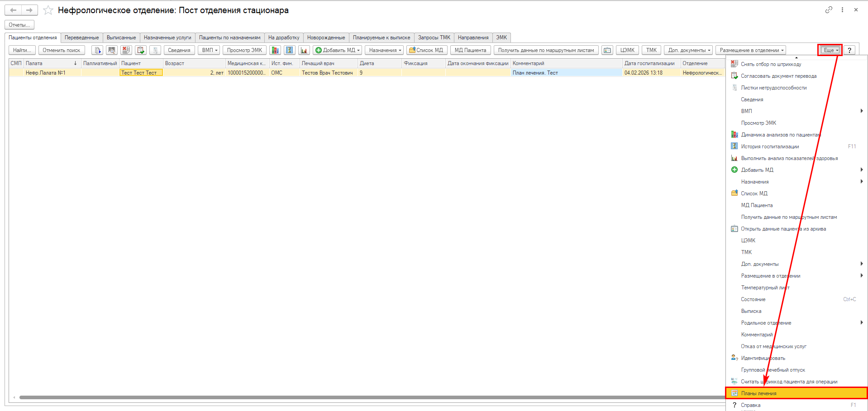
Task: Open Размещение в отделении toolbar dropdown
Action: [751, 50]
